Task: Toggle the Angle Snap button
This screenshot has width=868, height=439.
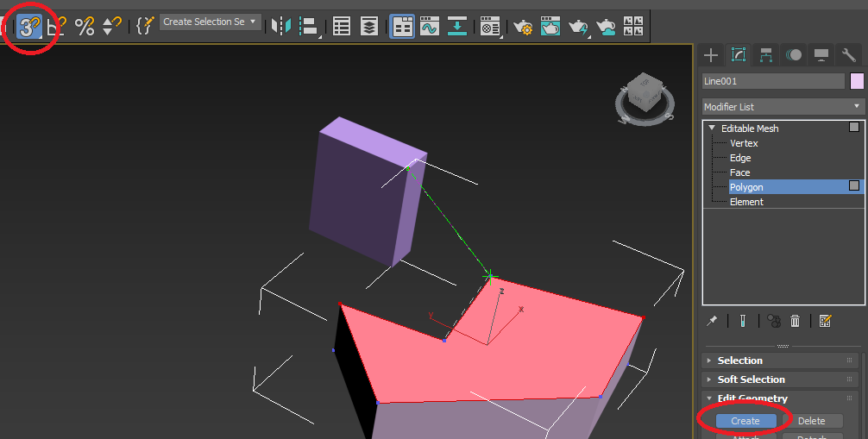Action: click(x=56, y=26)
